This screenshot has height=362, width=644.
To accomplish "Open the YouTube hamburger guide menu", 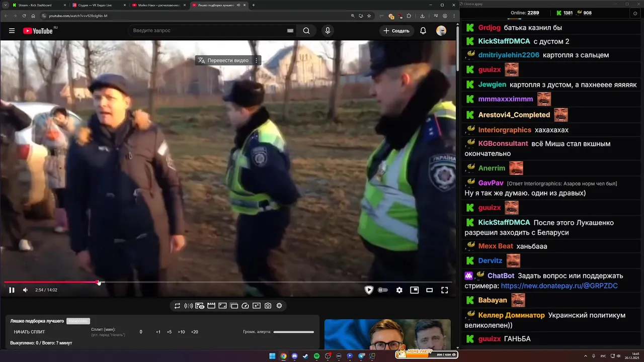I will coord(12,31).
